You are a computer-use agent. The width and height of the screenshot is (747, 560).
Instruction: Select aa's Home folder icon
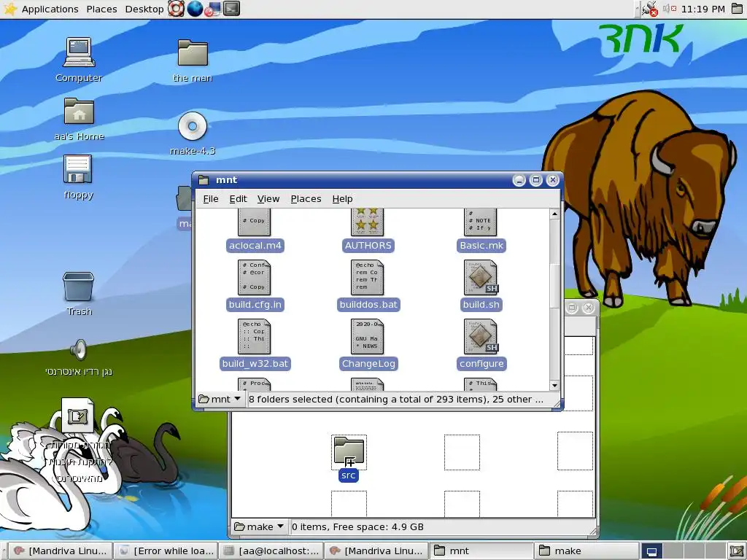coord(79,112)
